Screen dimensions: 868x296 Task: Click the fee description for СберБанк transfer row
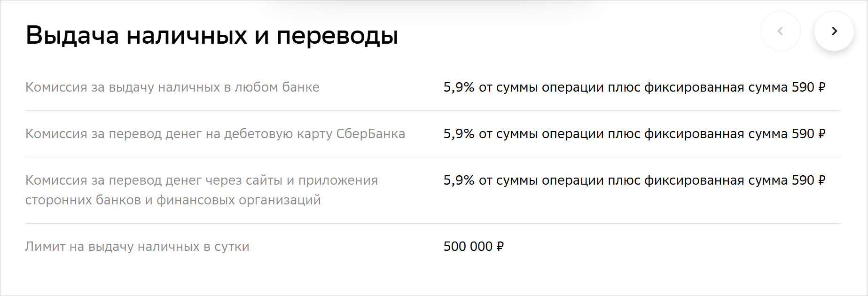pos(634,134)
